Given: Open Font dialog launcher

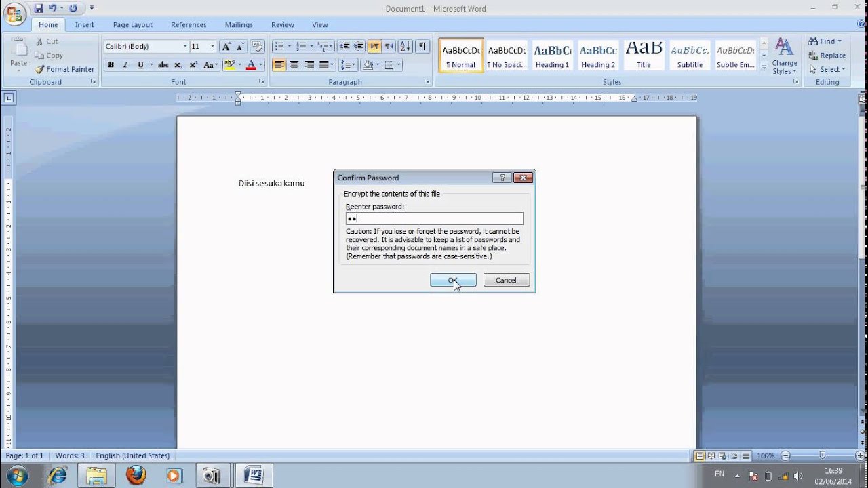Looking at the screenshot, I should pos(262,81).
